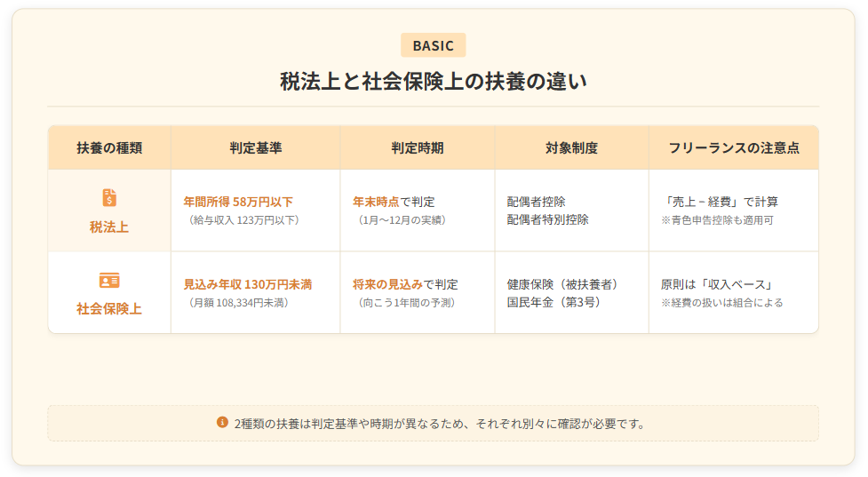868x477 pixels.
Task: Select the フリーランスの注意点 column header
Action: 733,148
